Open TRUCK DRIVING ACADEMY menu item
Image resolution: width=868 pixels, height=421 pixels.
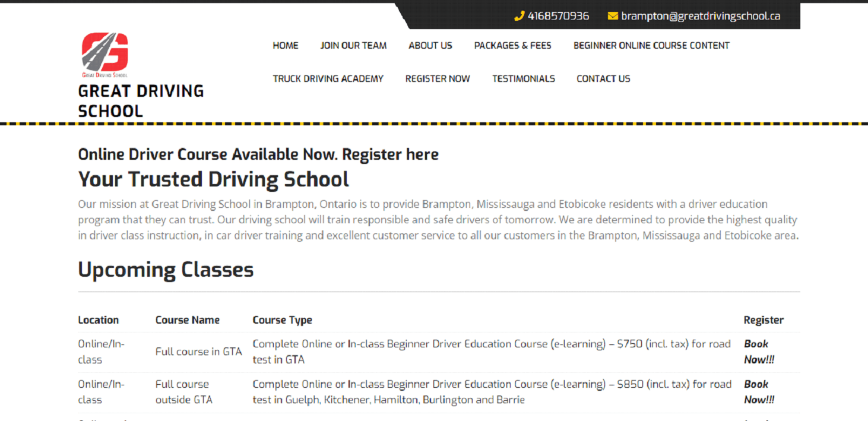click(328, 78)
